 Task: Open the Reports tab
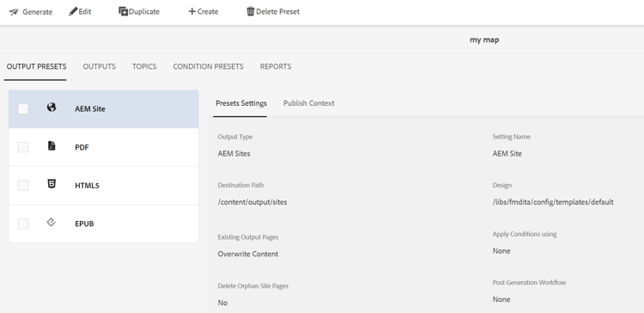click(276, 66)
